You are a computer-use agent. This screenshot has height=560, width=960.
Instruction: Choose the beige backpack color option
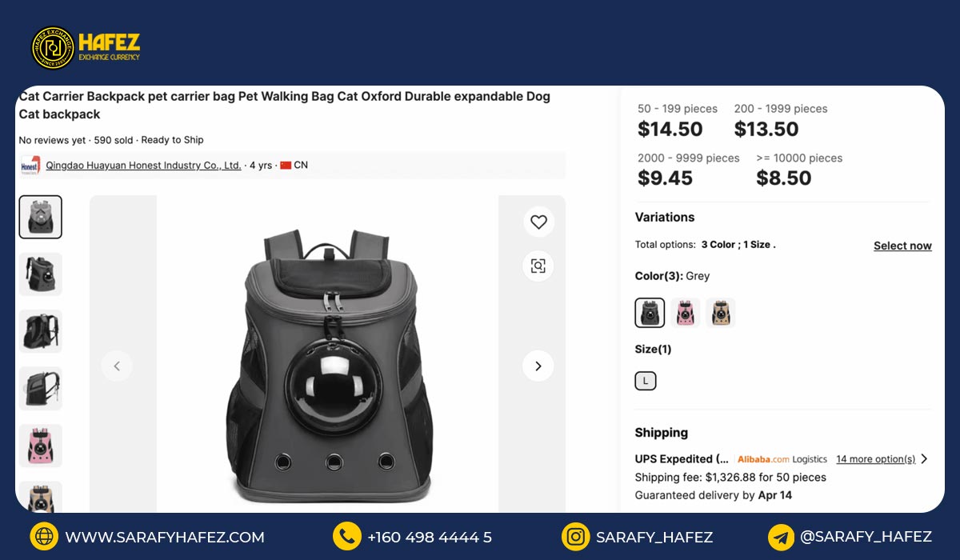pos(721,313)
